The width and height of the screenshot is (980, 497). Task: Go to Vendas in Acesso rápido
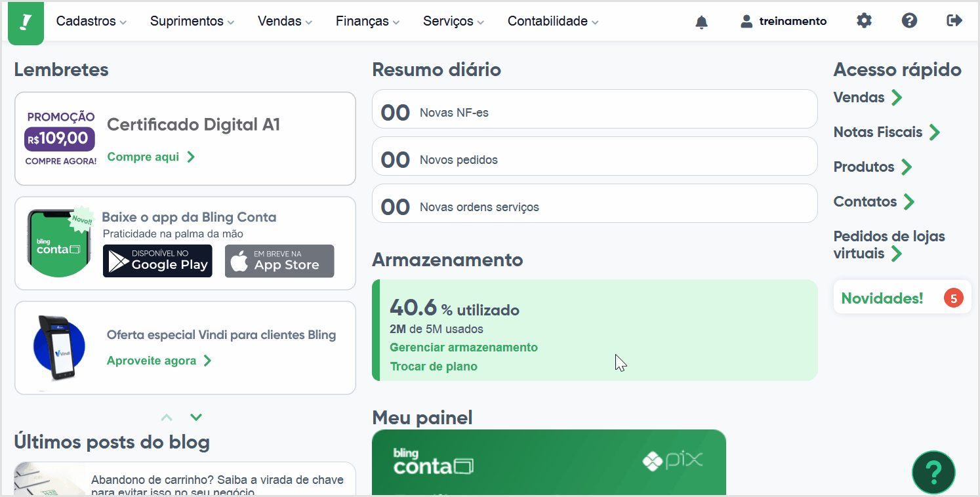point(859,98)
